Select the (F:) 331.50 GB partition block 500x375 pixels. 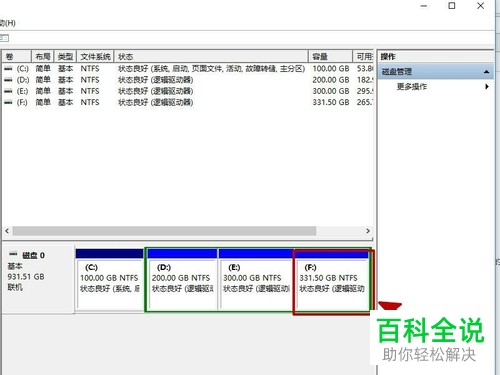(332, 279)
